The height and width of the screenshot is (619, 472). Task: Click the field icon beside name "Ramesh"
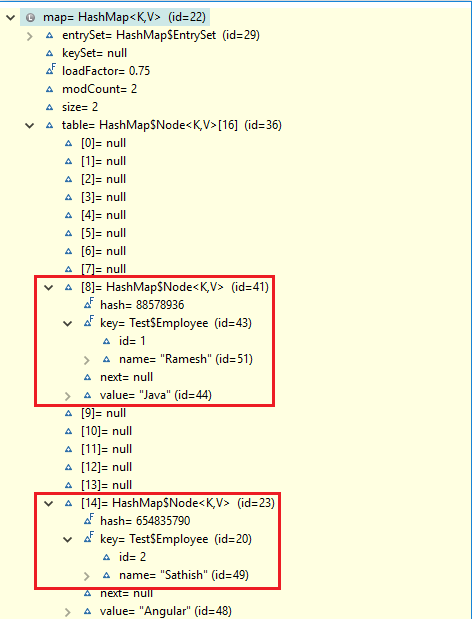tap(107, 359)
